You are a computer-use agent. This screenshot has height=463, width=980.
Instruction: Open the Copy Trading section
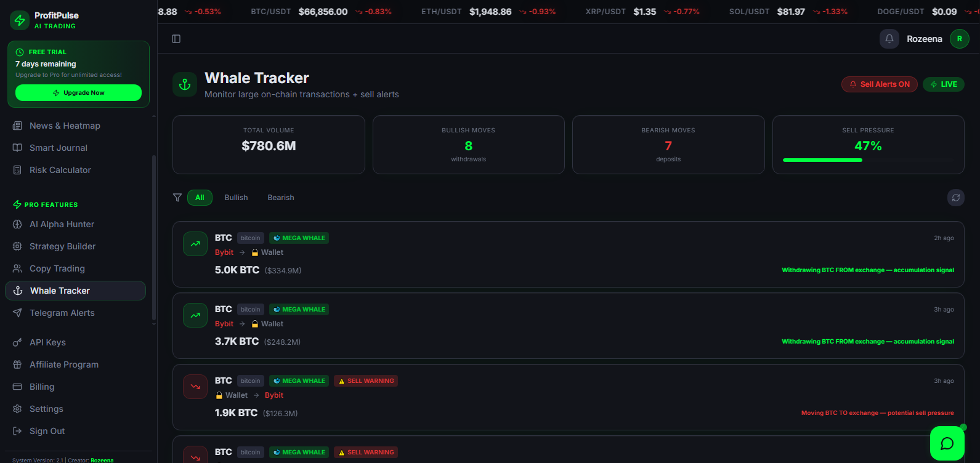[x=75, y=268]
